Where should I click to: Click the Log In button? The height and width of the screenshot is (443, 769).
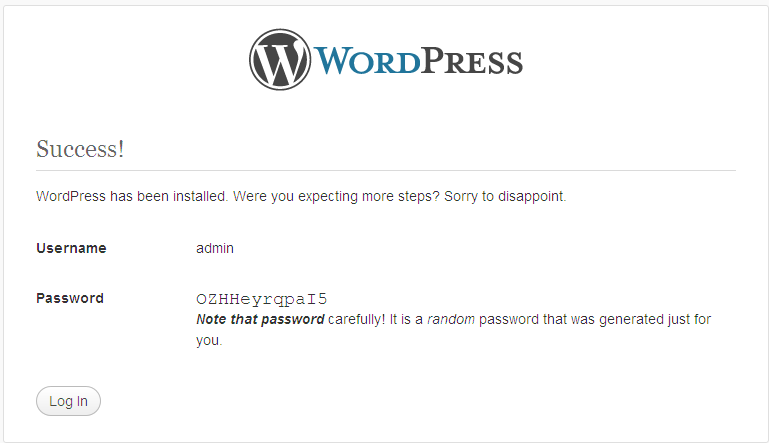[x=68, y=401]
